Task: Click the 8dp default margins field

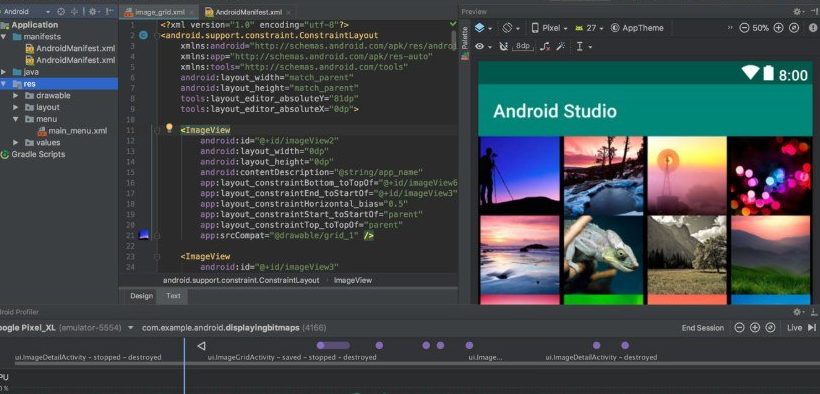Action: (x=523, y=47)
